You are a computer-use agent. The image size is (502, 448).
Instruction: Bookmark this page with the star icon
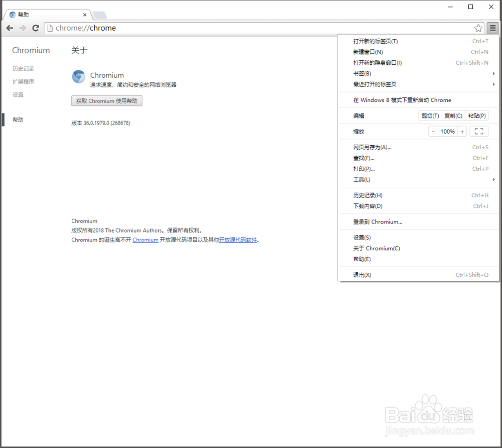tap(478, 28)
